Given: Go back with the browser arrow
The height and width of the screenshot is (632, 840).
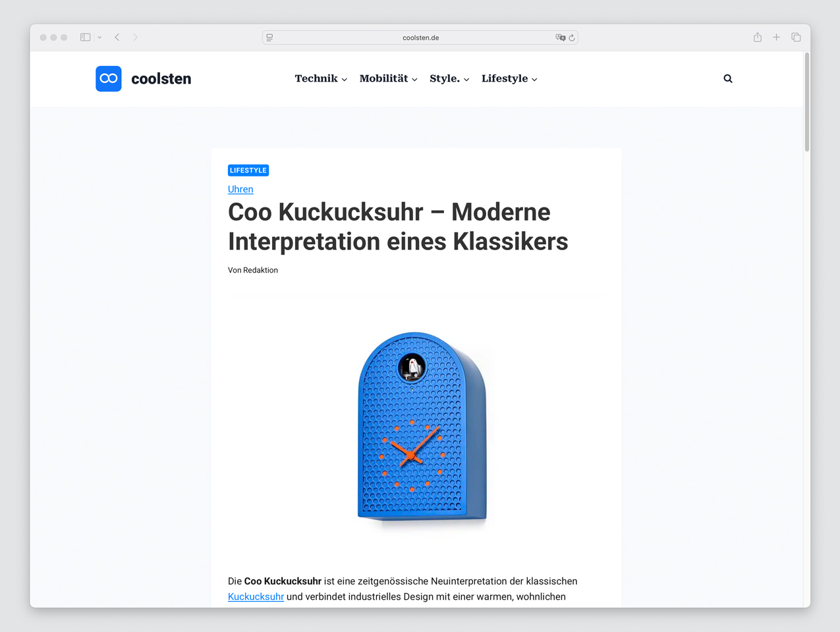Looking at the screenshot, I should tap(117, 38).
